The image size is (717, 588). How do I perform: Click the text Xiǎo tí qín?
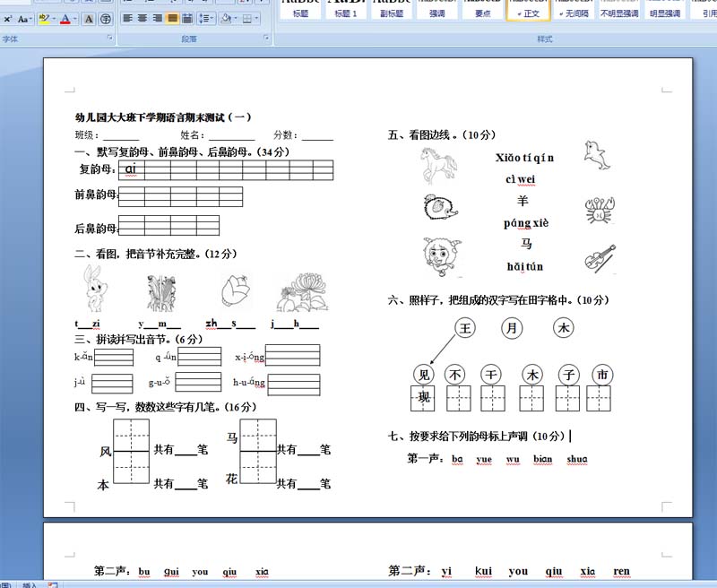pos(524,158)
